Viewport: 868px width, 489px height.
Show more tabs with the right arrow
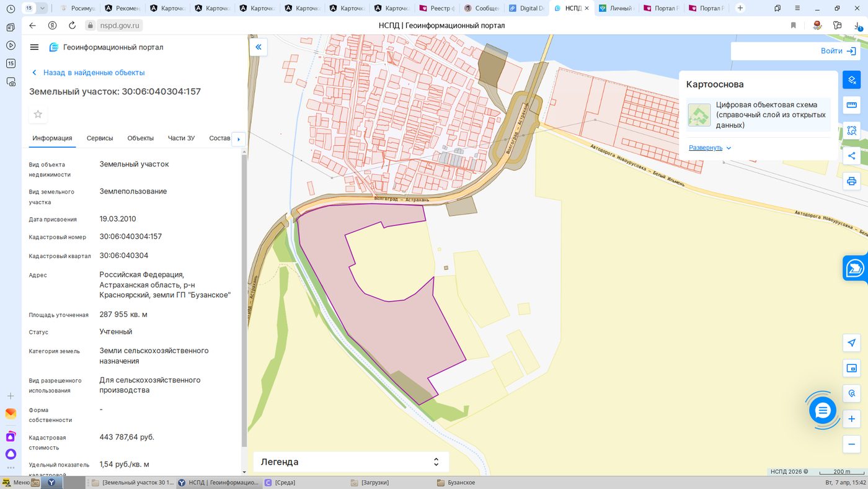(x=239, y=139)
